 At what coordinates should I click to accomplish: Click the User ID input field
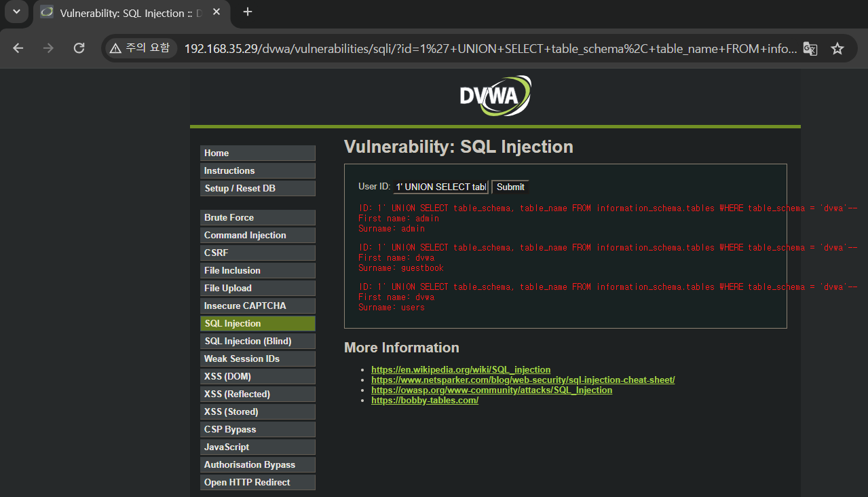pyautogui.click(x=441, y=187)
